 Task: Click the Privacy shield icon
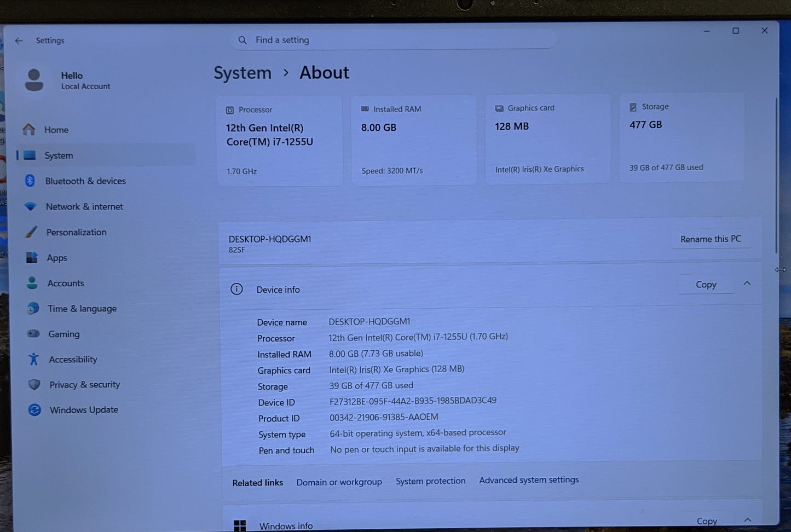[x=34, y=384]
